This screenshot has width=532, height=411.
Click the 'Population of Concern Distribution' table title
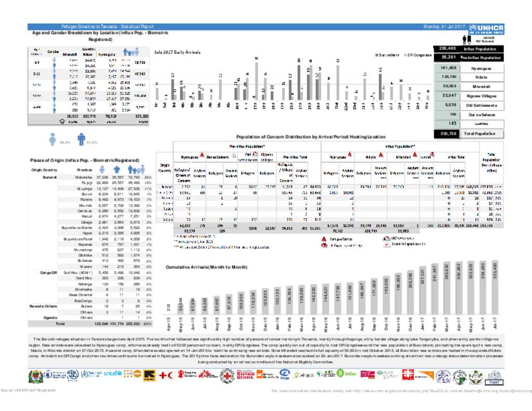tap(311, 137)
